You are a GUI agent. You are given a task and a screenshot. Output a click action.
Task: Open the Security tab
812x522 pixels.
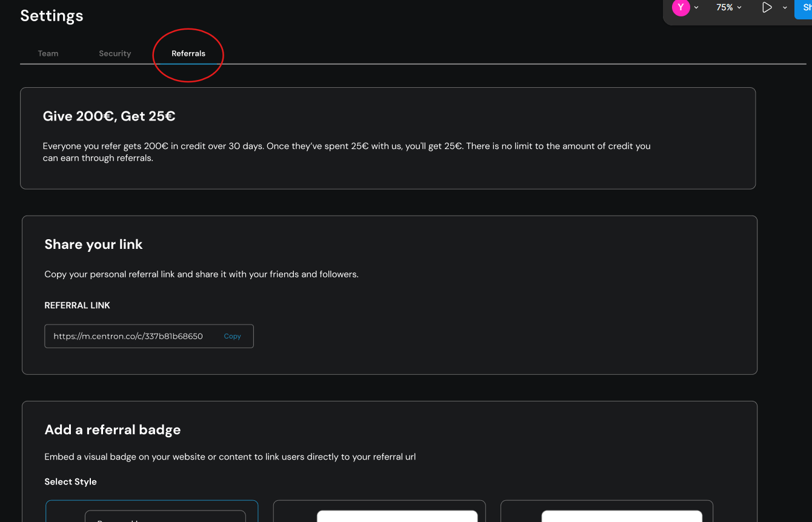coord(115,53)
